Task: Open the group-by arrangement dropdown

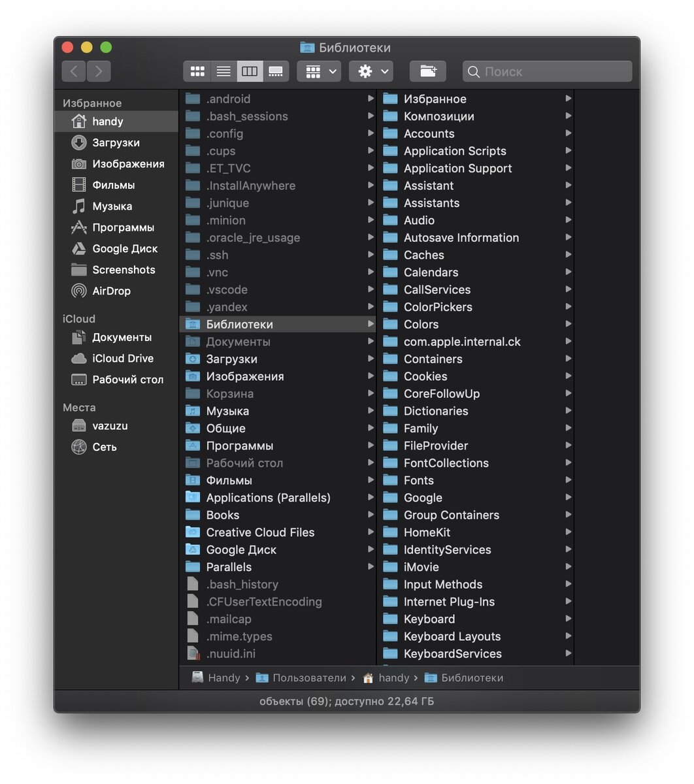Action: click(x=319, y=71)
